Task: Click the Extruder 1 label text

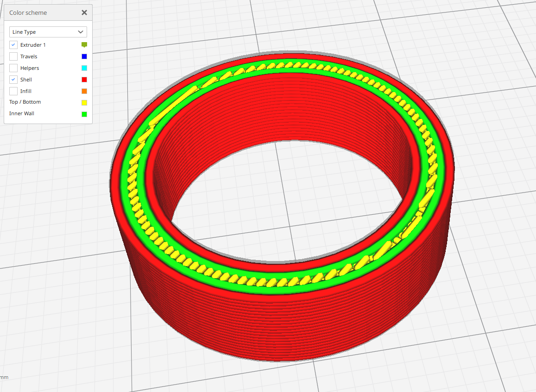Action: point(33,45)
